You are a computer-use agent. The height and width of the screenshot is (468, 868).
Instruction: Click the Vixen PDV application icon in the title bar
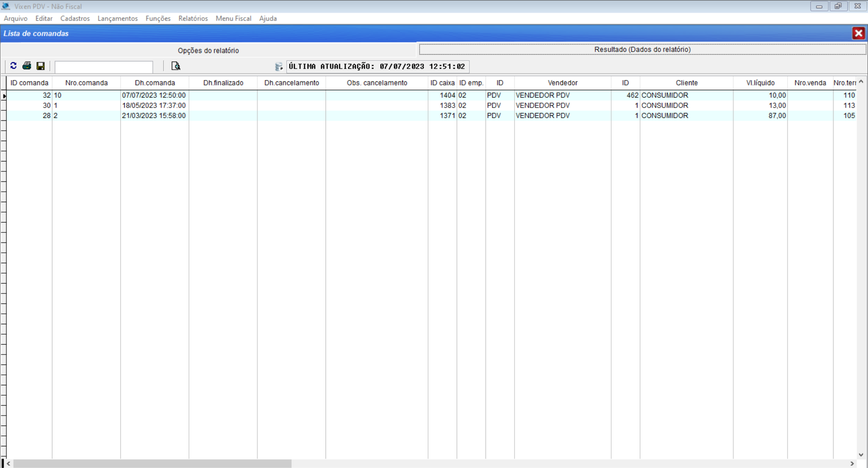coord(6,6)
